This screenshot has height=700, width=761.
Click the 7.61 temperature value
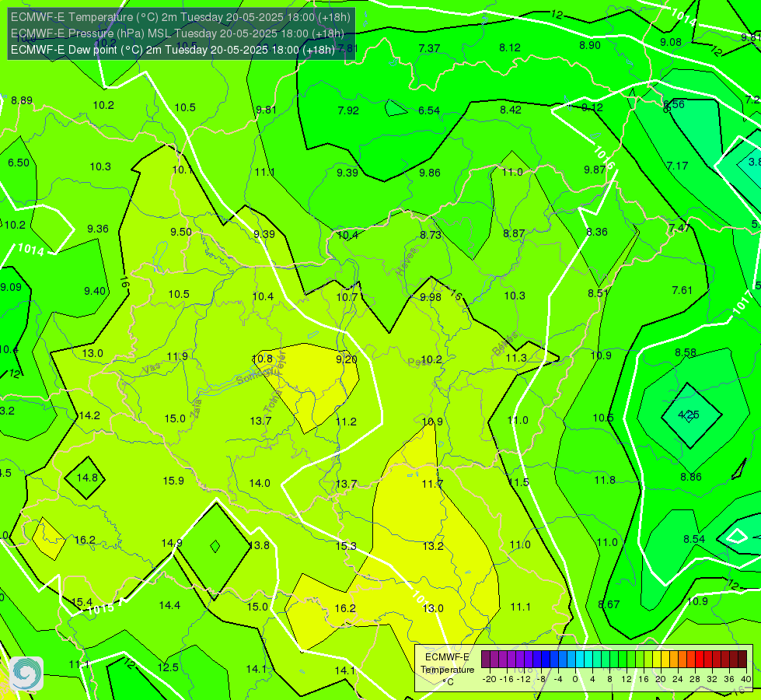tap(682, 290)
